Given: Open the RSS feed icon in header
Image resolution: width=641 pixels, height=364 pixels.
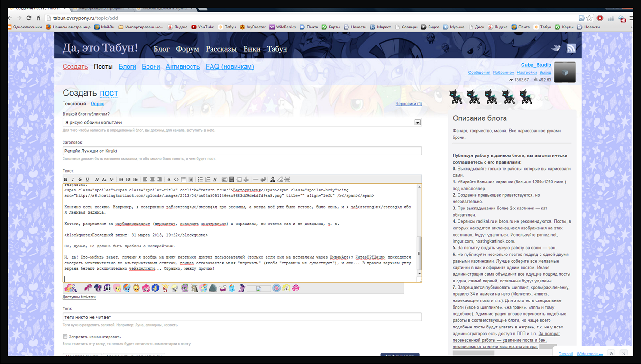Looking at the screenshot, I should [x=571, y=48].
